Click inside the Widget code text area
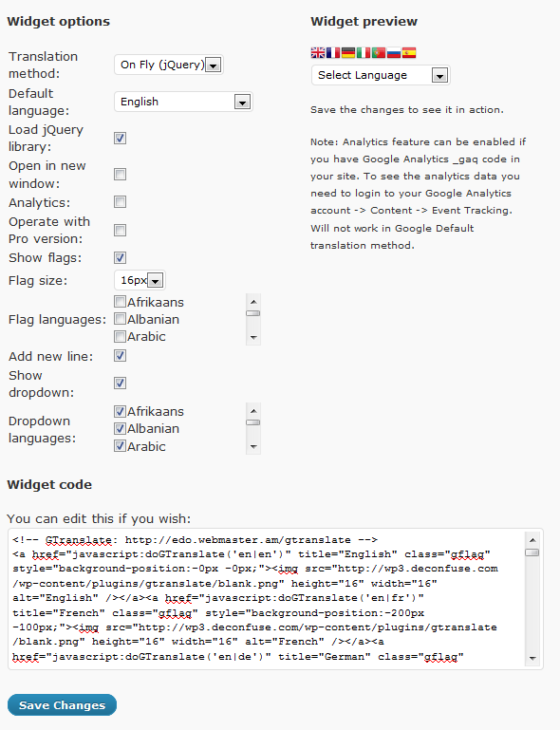560x730 pixels. click(268, 599)
